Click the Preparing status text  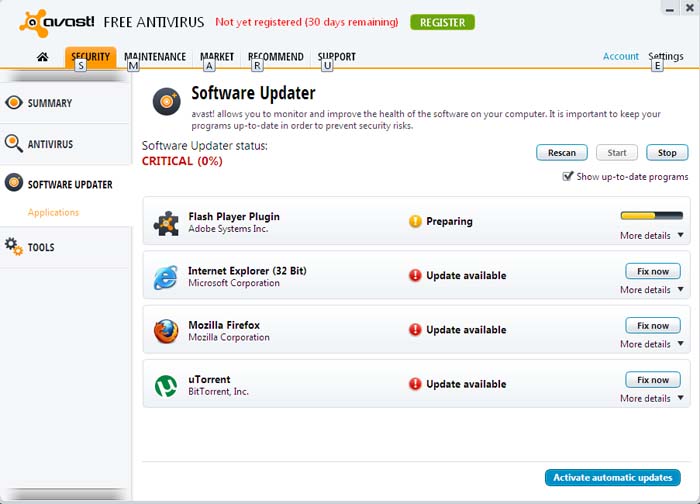pyautogui.click(x=449, y=221)
